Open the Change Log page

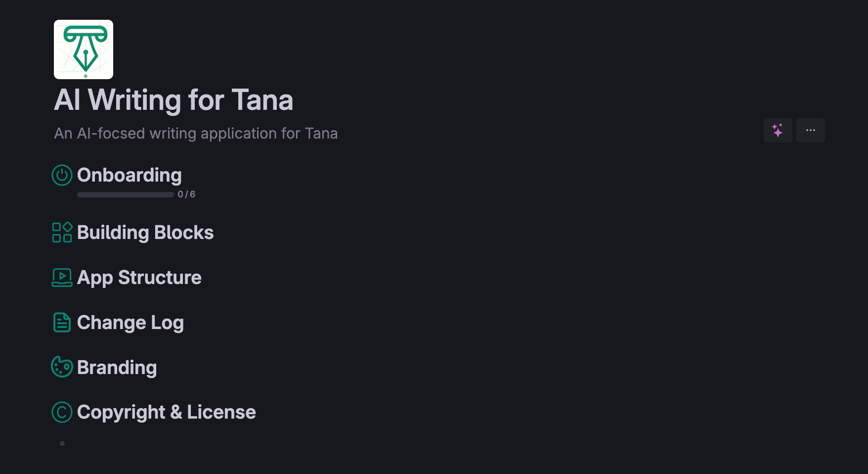[130, 322]
